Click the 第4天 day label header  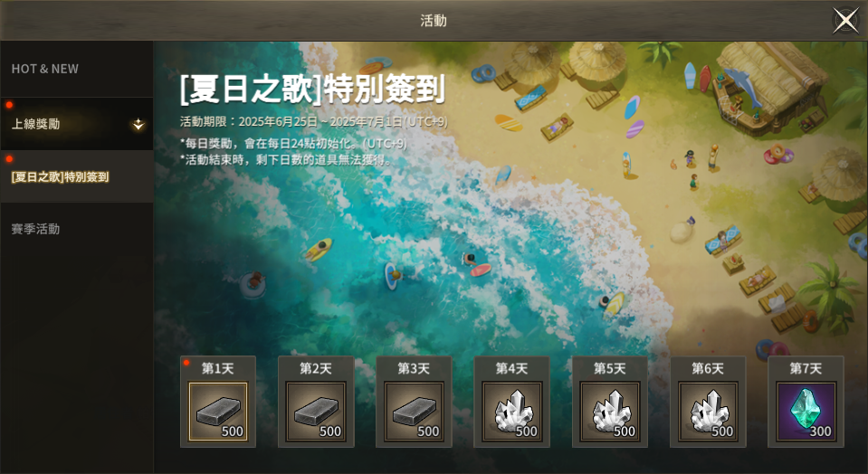(511, 368)
